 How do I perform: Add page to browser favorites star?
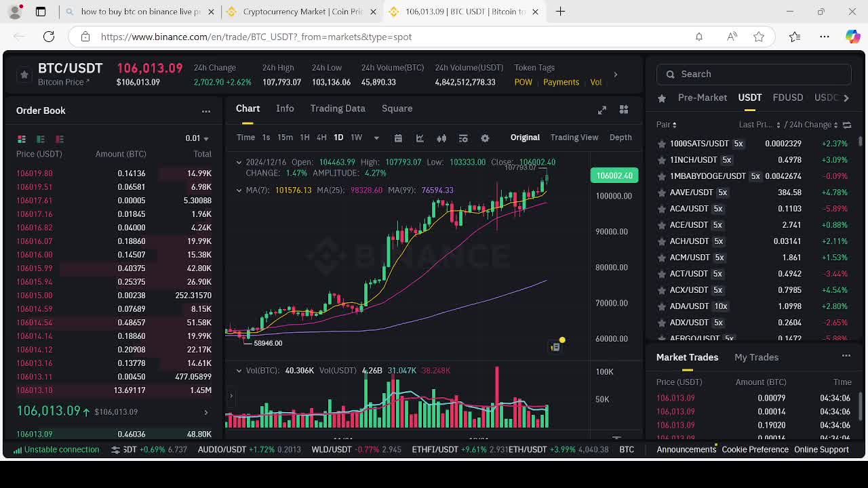point(759,37)
